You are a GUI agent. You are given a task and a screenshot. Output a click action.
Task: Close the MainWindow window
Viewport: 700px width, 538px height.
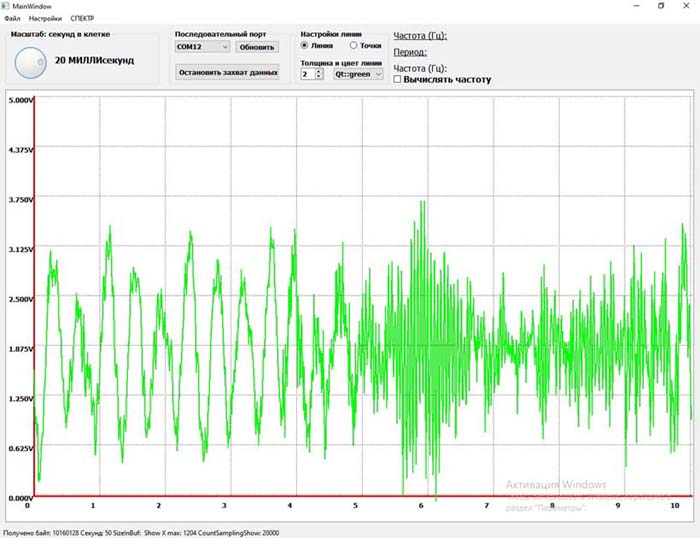click(686, 6)
